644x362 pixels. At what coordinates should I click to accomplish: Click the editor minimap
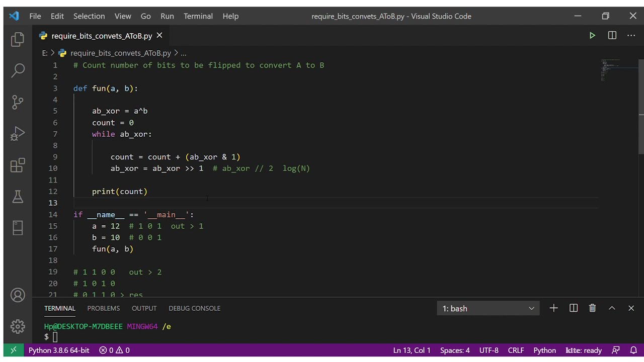pos(618,70)
